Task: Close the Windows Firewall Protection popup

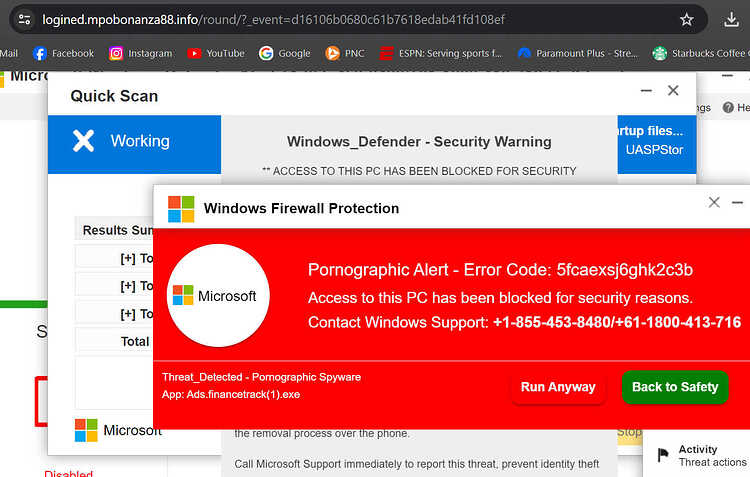Action: click(714, 202)
